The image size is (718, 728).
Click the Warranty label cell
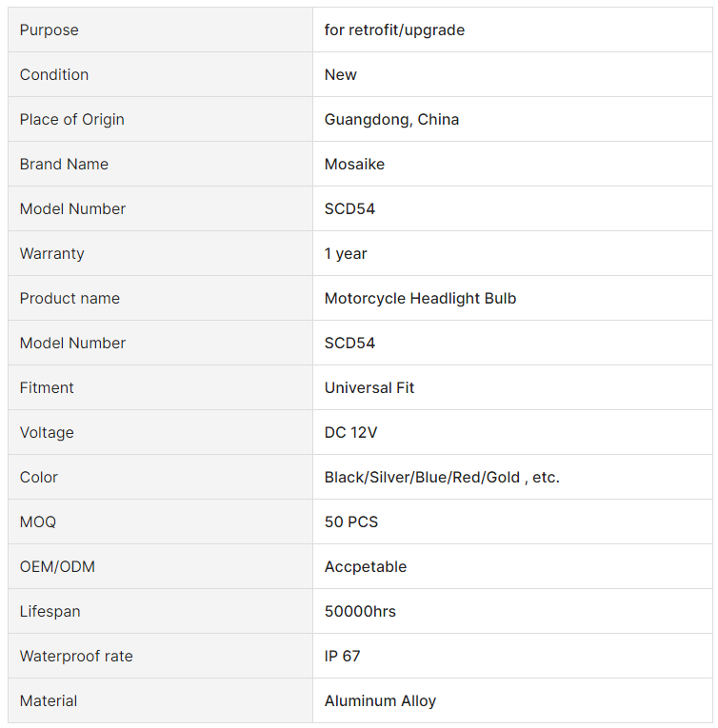160,253
